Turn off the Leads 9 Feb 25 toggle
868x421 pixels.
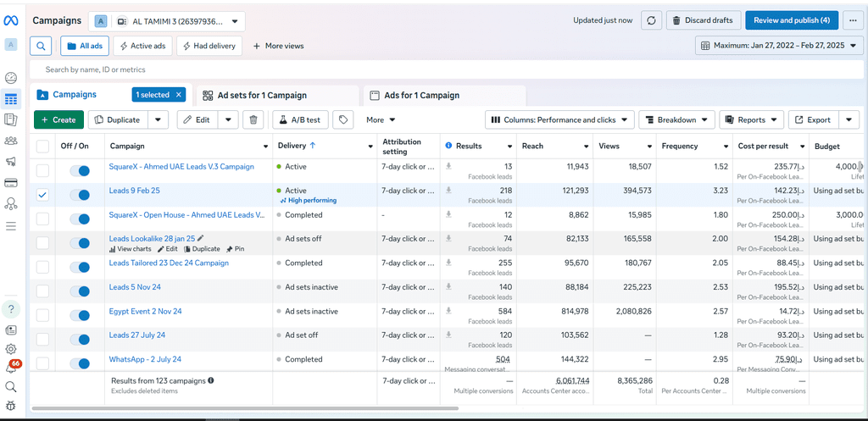pyautogui.click(x=80, y=195)
